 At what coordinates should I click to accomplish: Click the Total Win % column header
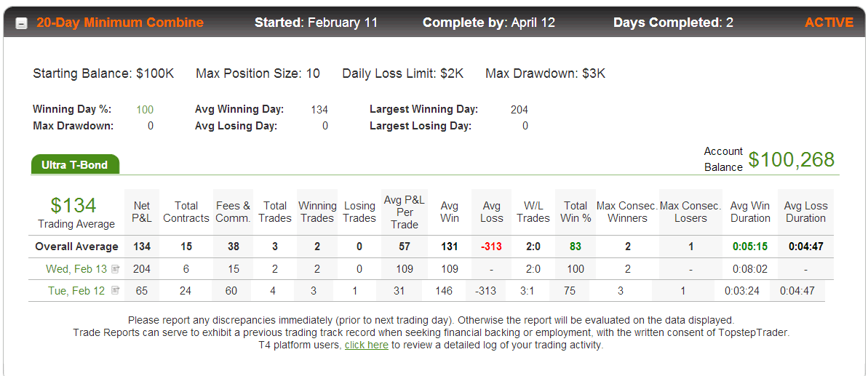click(576, 212)
